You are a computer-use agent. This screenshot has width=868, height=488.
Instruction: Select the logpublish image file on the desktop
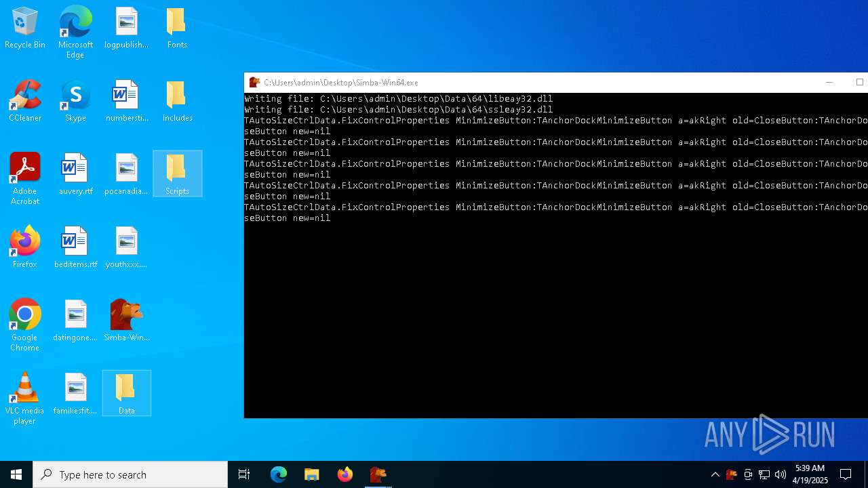click(126, 28)
